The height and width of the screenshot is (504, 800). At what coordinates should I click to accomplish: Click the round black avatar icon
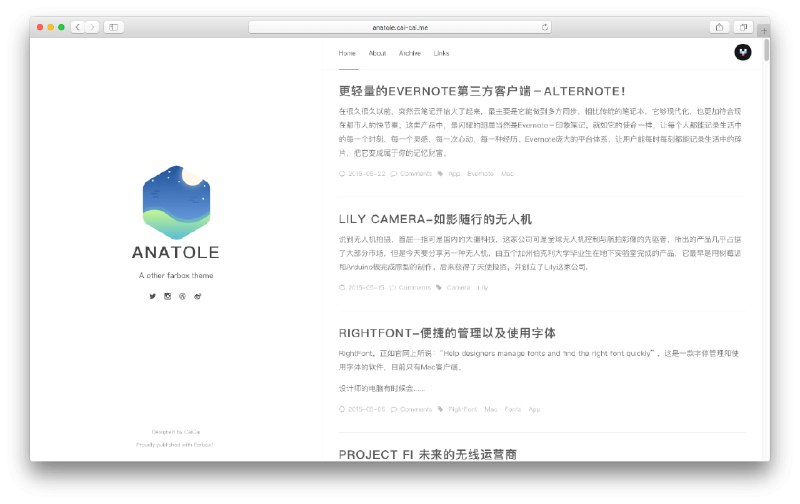743,52
